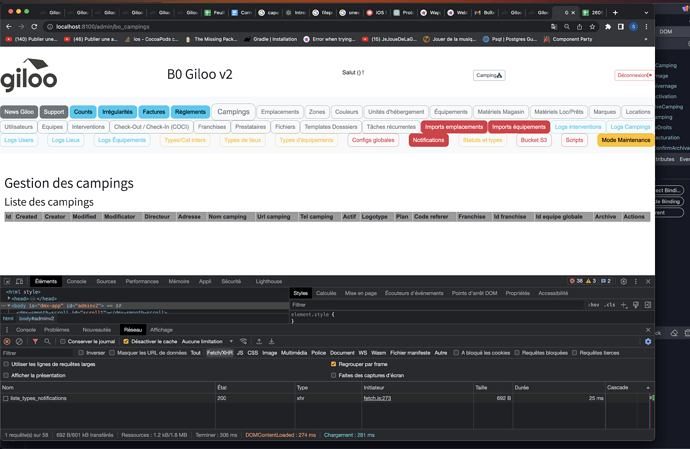
Task: Select the 'liste_types_notifications' request row
Action: pyautogui.click(x=327, y=398)
